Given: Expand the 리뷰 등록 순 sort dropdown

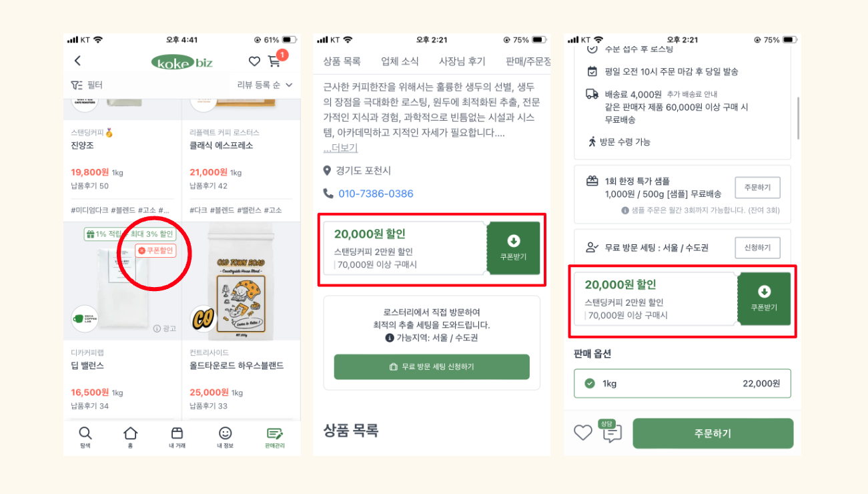Looking at the screenshot, I should [265, 85].
